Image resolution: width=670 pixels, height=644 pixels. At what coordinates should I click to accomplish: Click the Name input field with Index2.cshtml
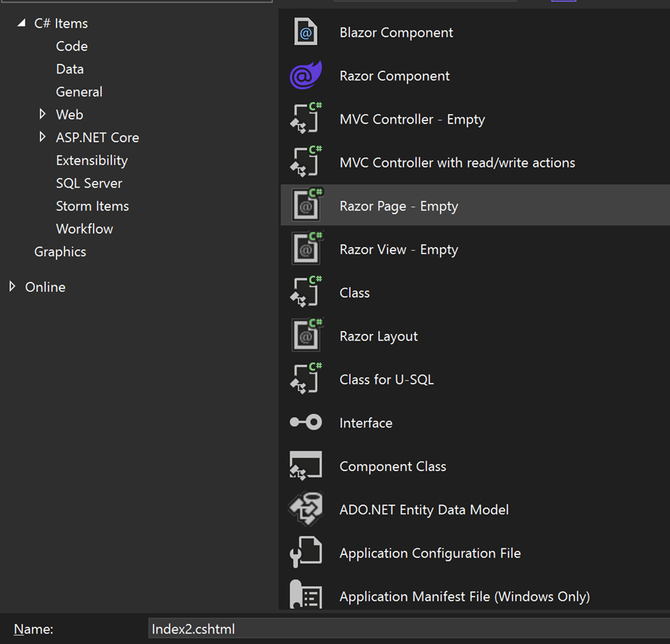click(409, 628)
